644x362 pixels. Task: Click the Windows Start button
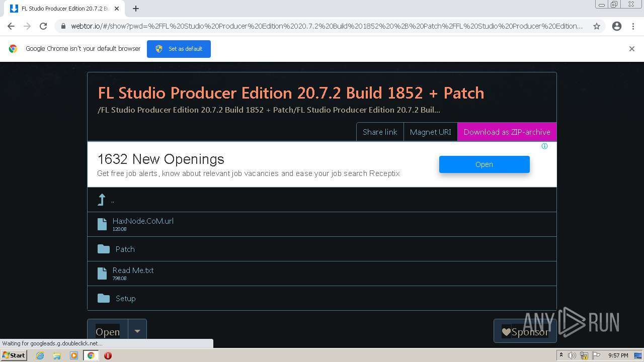[x=14, y=355]
